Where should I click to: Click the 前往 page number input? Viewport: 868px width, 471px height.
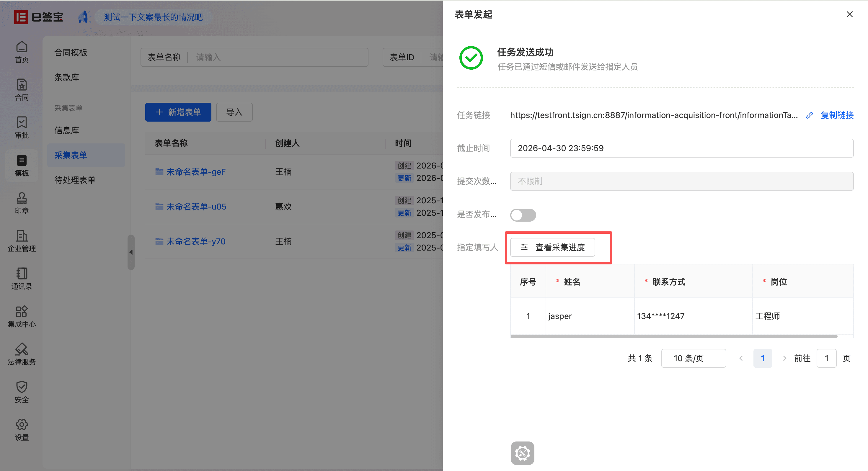826,358
